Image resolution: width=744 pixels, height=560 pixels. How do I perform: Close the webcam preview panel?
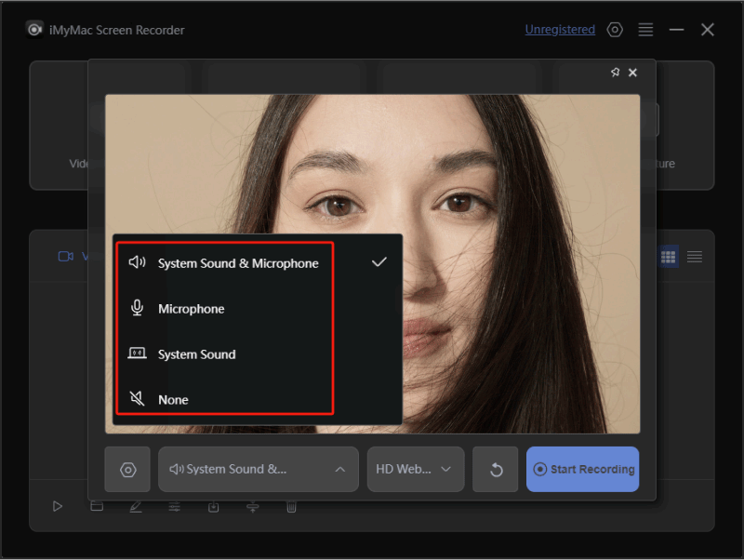click(x=632, y=73)
